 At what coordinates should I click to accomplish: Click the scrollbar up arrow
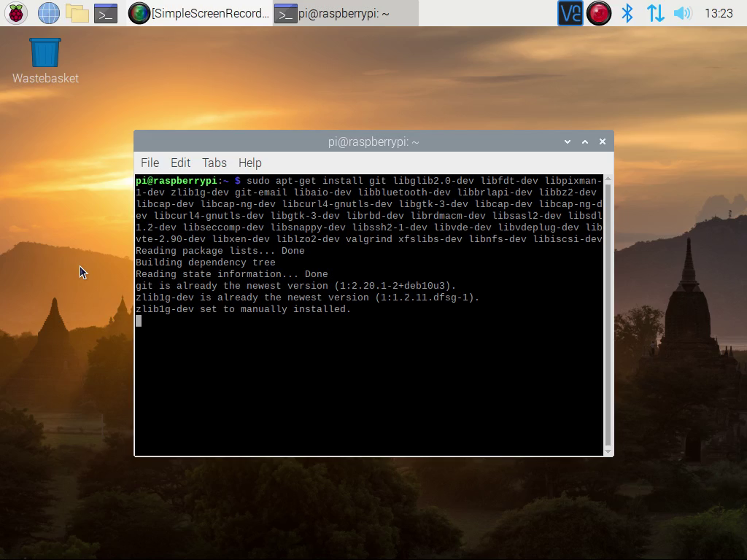pyautogui.click(x=608, y=179)
